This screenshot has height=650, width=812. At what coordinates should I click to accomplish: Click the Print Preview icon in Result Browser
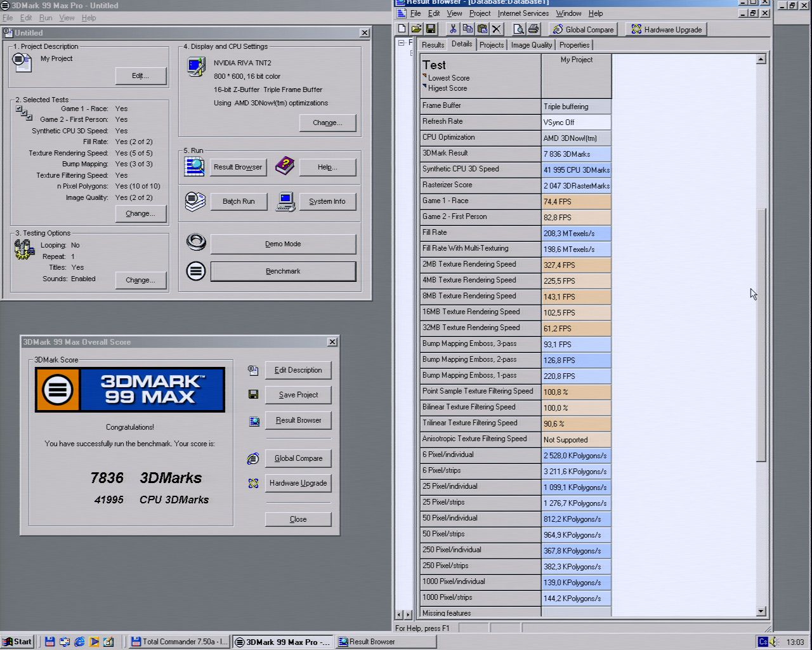point(519,29)
